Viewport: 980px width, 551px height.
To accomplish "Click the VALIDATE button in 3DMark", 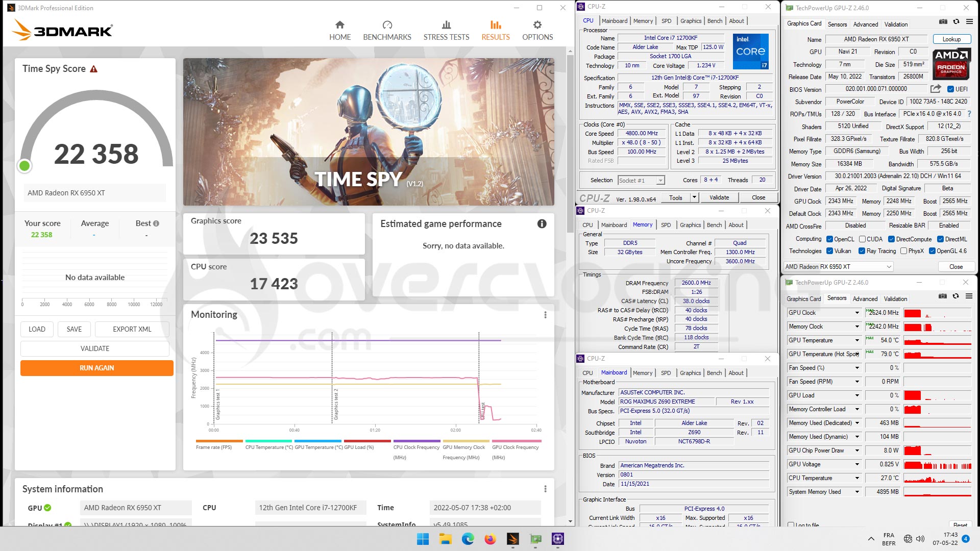I will tap(95, 348).
